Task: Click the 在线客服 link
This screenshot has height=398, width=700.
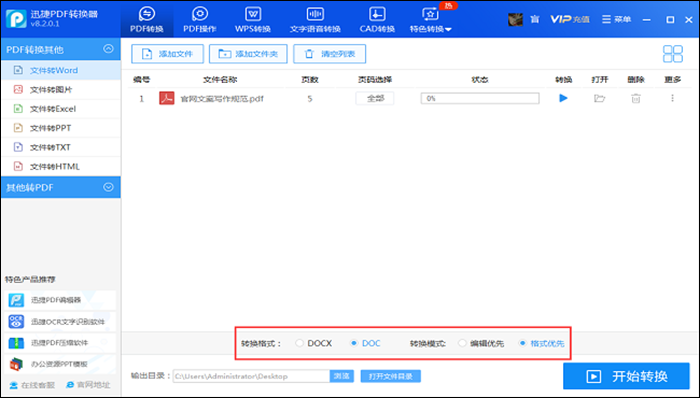Action: click(33, 385)
